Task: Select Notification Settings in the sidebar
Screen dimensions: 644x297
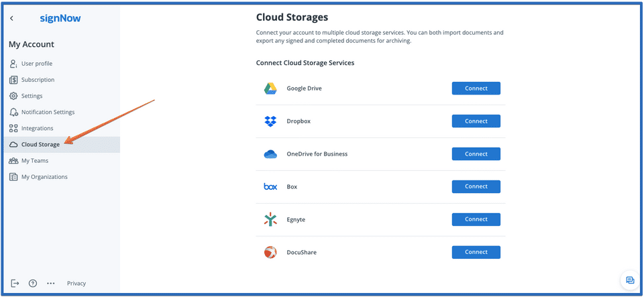Action: tap(48, 112)
